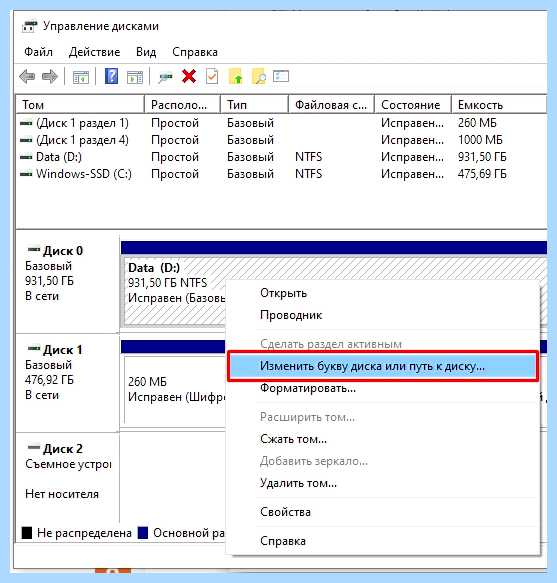The height and width of the screenshot is (583, 557).
Task: Open the Справка menu in menu bar
Action: [195, 52]
